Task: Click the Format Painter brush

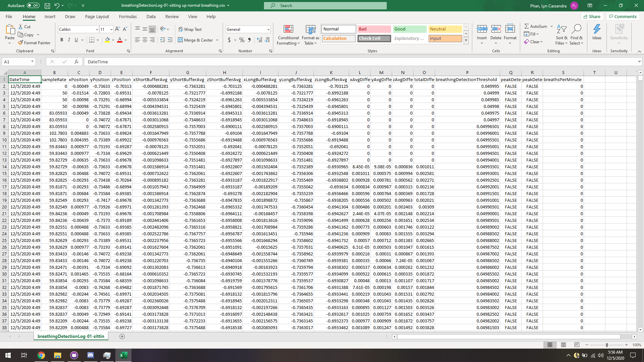Action: pos(34,43)
